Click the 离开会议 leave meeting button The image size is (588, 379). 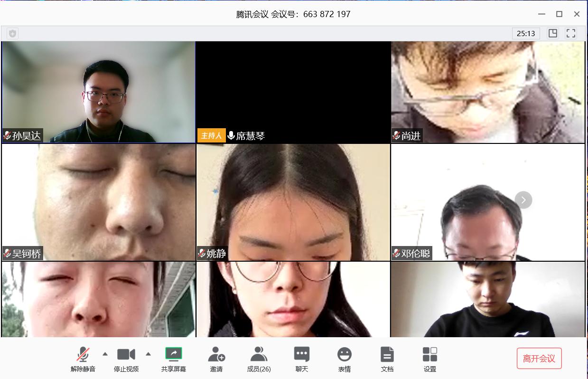[x=539, y=359]
